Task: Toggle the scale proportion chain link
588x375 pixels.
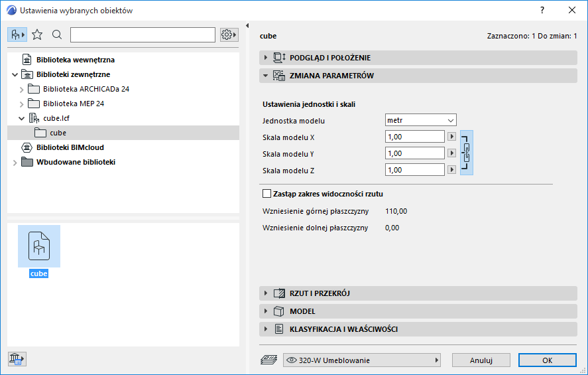Action: pos(466,153)
